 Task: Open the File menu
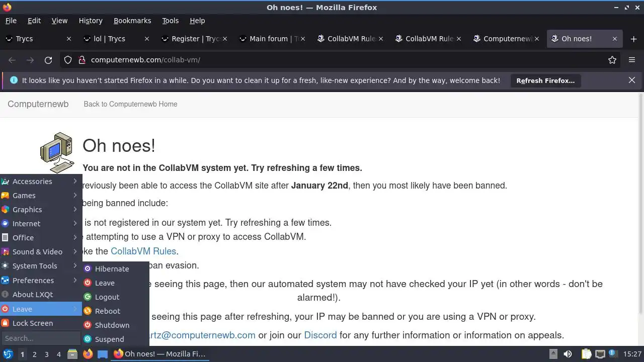(11, 21)
